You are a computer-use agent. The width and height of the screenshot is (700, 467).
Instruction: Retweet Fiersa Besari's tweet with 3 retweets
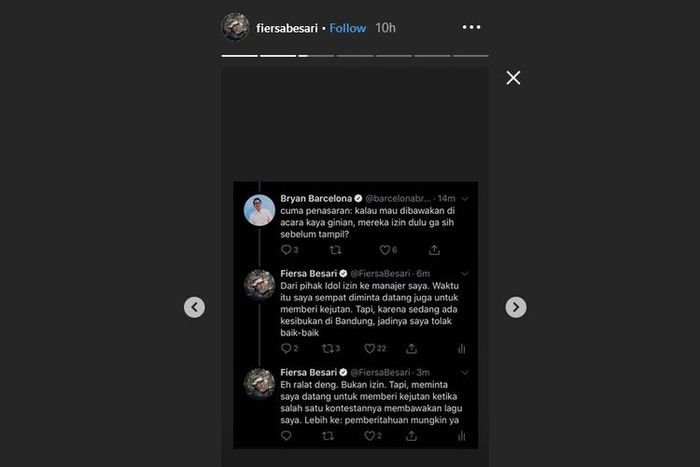click(331, 349)
